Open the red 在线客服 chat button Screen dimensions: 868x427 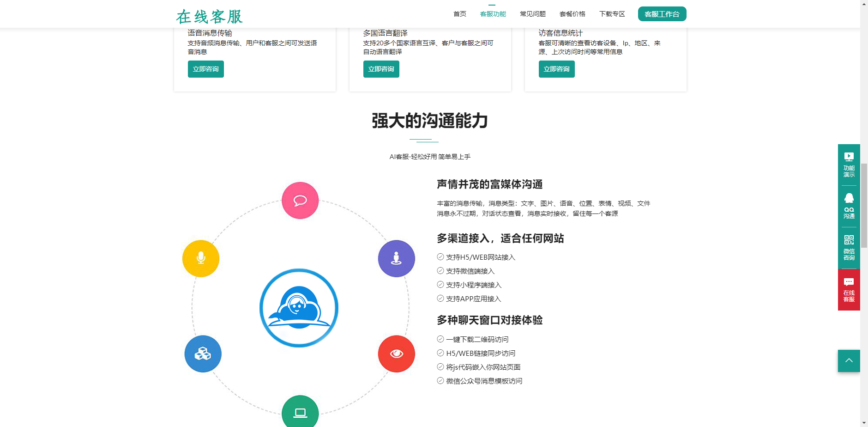(x=849, y=290)
